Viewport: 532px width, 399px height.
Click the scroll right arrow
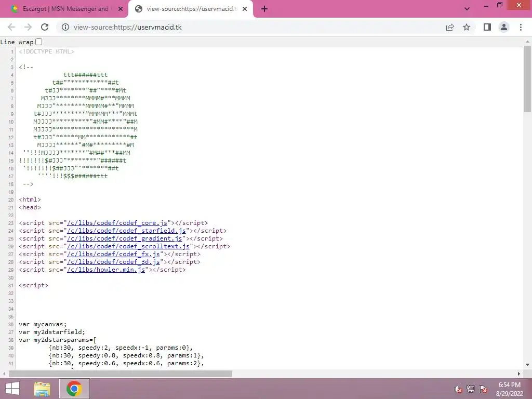(x=519, y=374)
